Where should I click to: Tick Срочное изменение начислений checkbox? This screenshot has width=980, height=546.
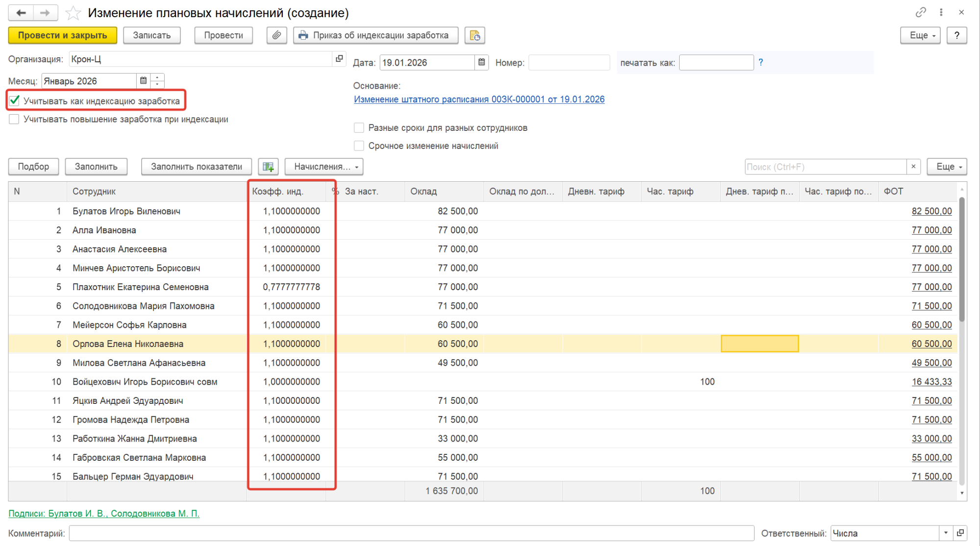[359, 146]
